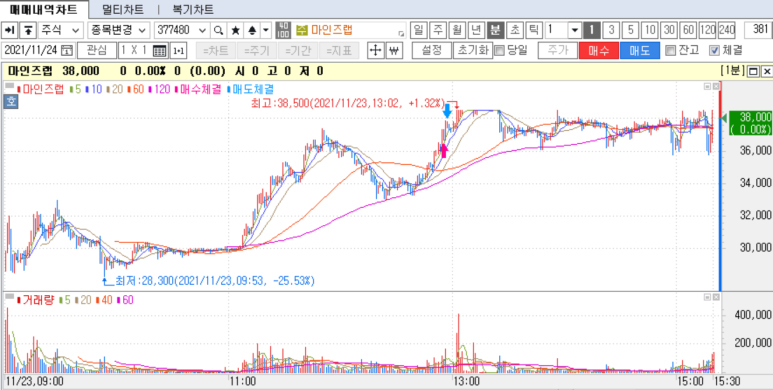The image size is (773, 390).
Task: Click the 최저:28,300 low price annotation
Action: point(214,281)
